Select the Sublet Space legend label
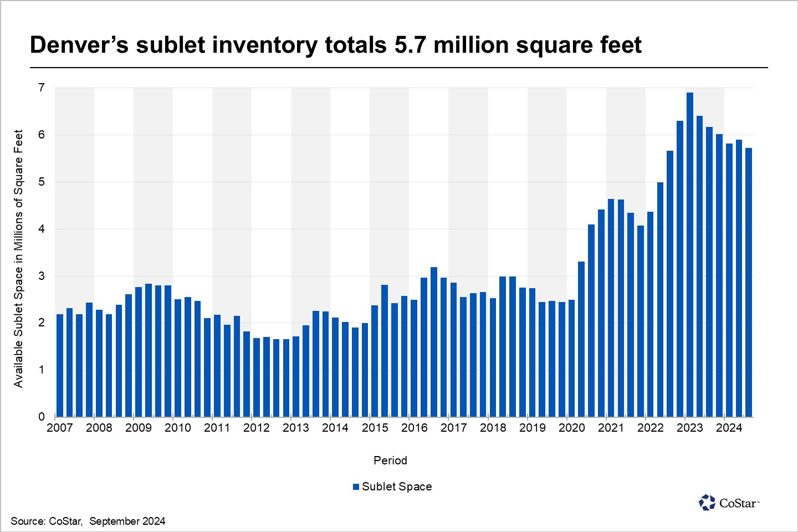This screenshot has height=532, width=798. tap(396, 487)
